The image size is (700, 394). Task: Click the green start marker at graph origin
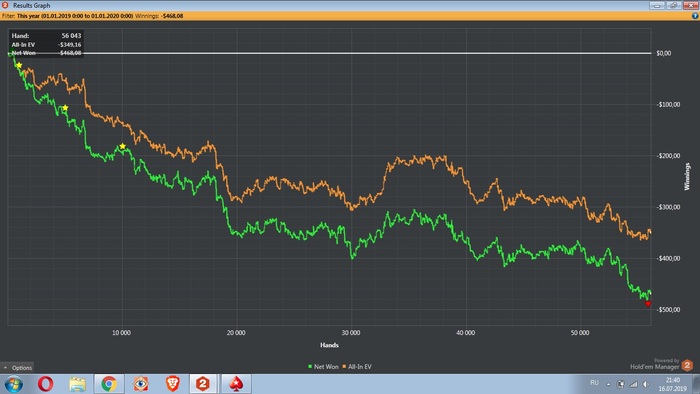point(10,54)
